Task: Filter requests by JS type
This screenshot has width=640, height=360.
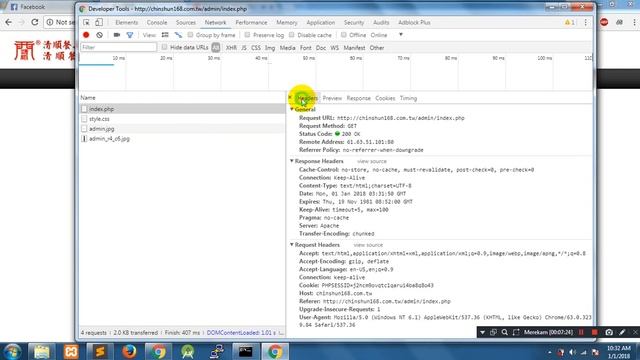Action: [x=244, y=48]
